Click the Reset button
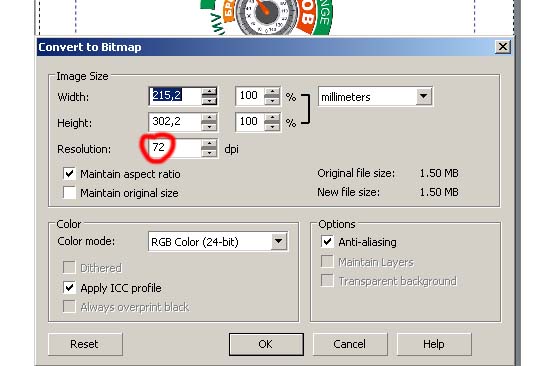Viewport: 533px width, 366px height. [85, 344]
